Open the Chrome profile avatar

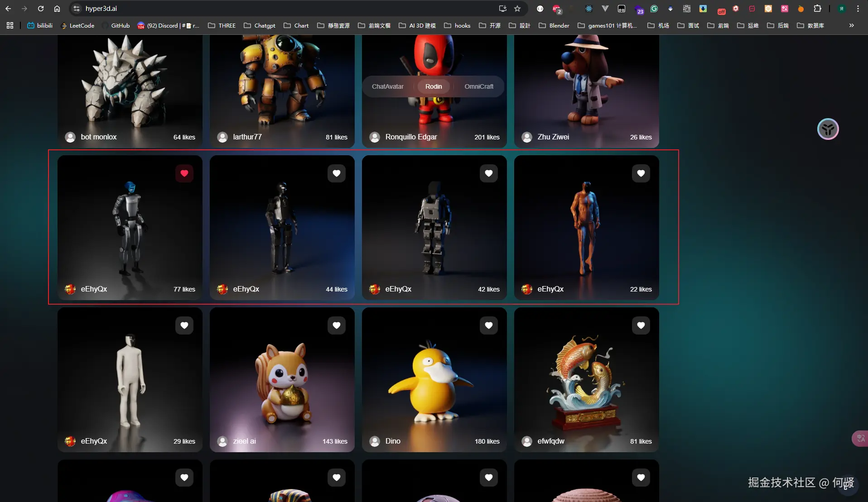tap(842, 9)
